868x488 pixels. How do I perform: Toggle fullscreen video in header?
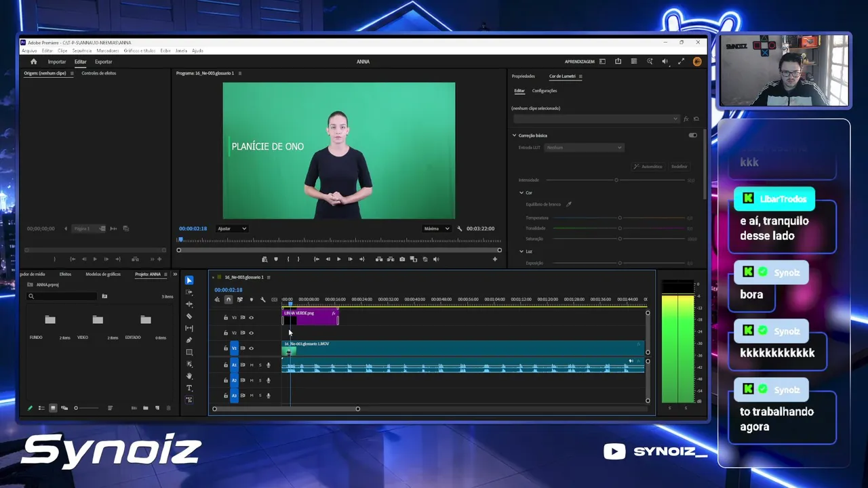[x=681, y=62]
